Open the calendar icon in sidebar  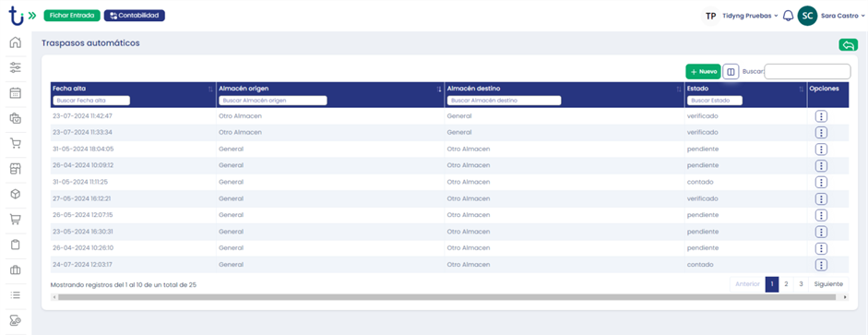click(x=16, y=93)
